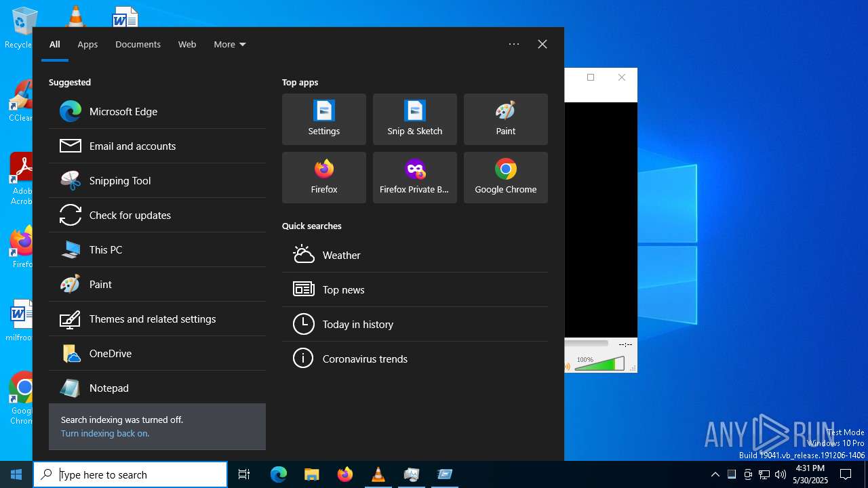Open the Windows Start menu
The height and width of the screenshot is (488, 868).
tap(16, 474)
